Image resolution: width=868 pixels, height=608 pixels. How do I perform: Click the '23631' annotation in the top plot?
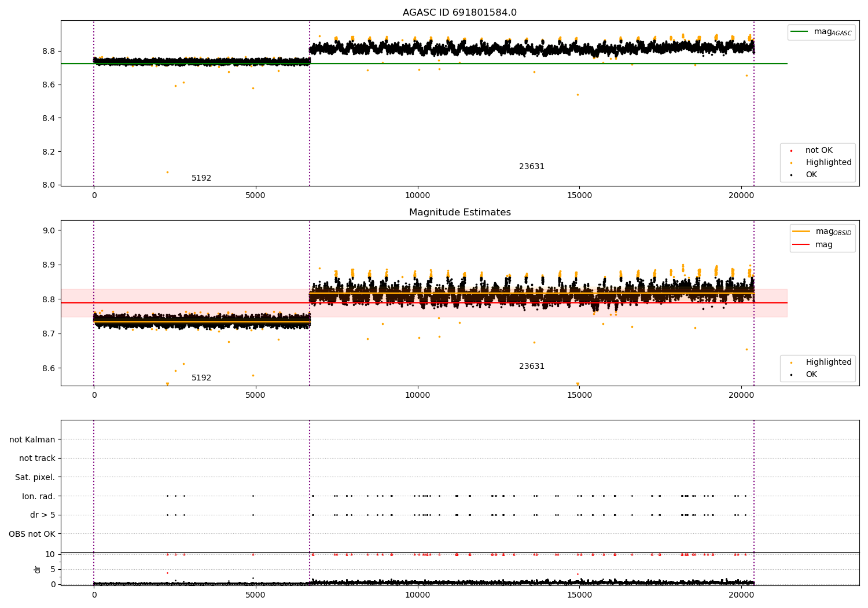[x=532, y=167]
